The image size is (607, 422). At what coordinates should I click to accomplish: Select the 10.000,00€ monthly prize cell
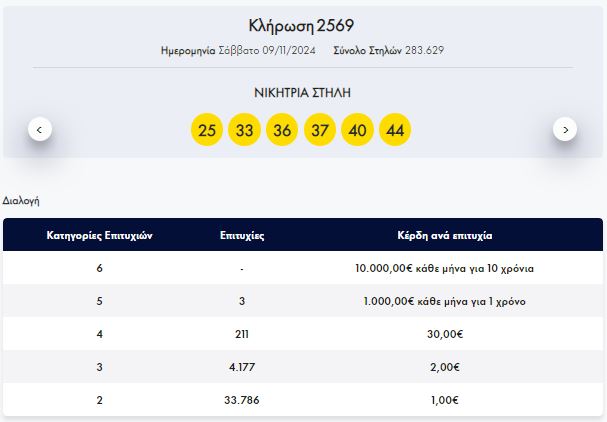(444, 269)
